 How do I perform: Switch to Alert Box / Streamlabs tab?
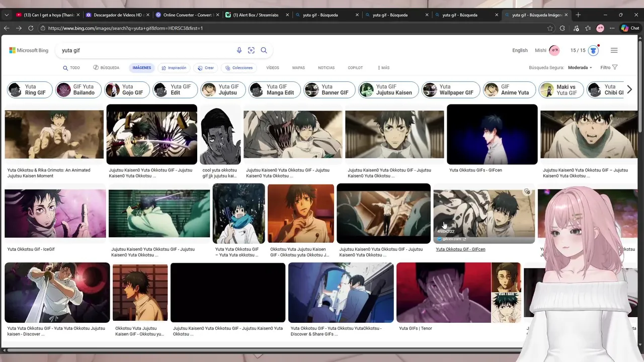pyautogui.click(x=257, y=15)
